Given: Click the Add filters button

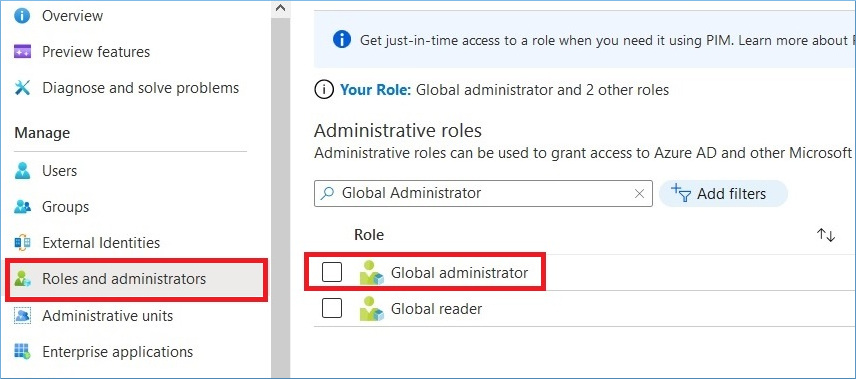Looking at the screenshot, I should (723, 194).
